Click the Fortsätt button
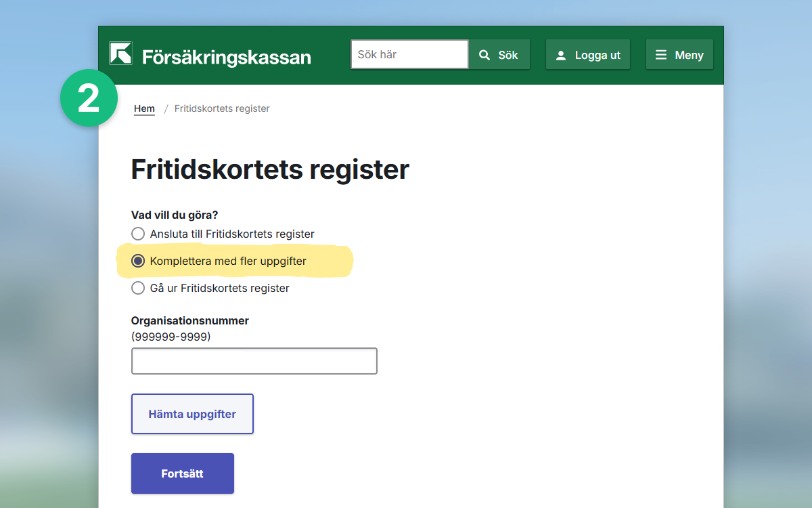Viewport: 812px width, 508px height. coord(182,473)
